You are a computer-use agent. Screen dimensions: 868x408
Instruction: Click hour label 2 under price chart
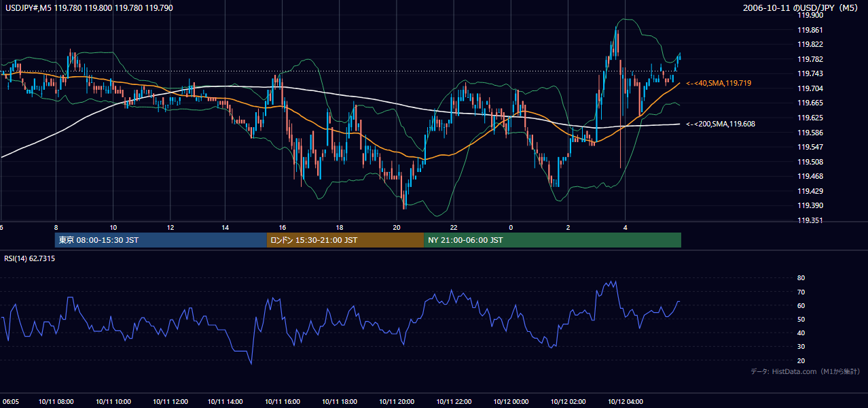coord(568,228)
